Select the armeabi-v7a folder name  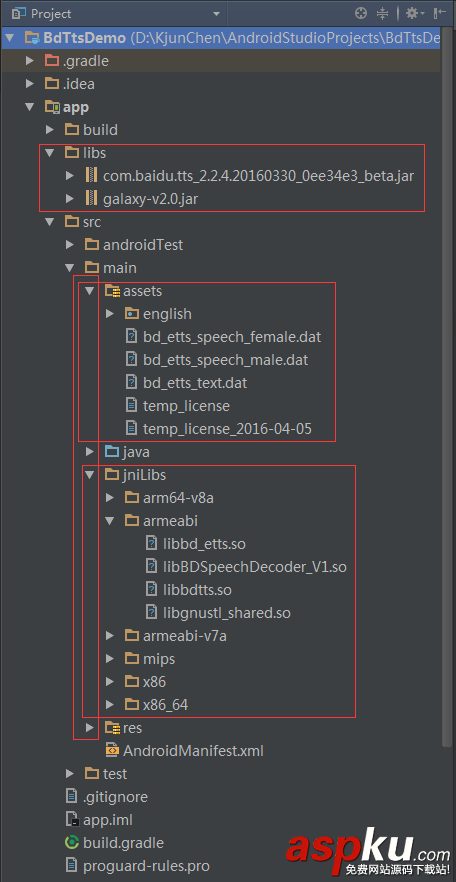(184, 636)
